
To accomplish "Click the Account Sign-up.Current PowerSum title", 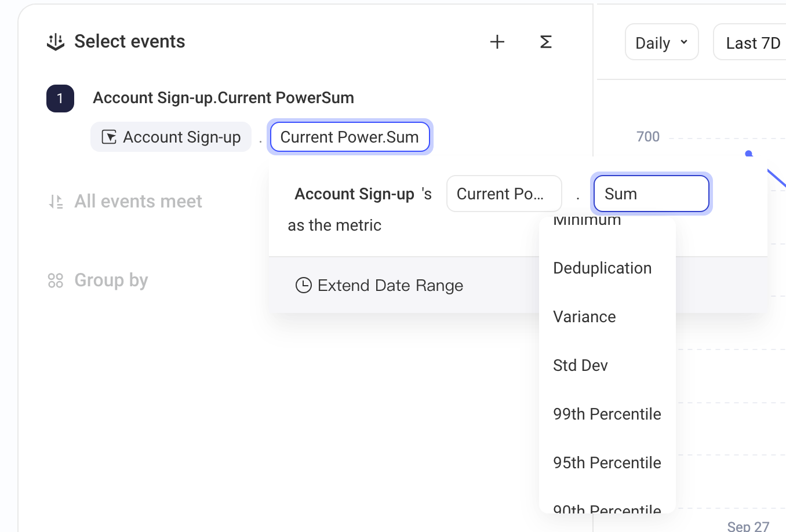I will click(x=223, y=97).
